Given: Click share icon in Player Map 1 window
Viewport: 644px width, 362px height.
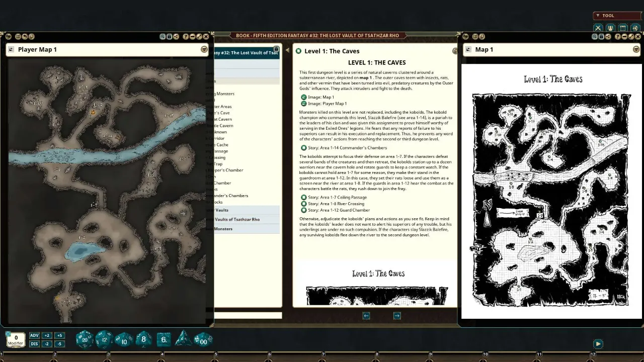Looking at the screenshot, I should click(x=176, y=37).
